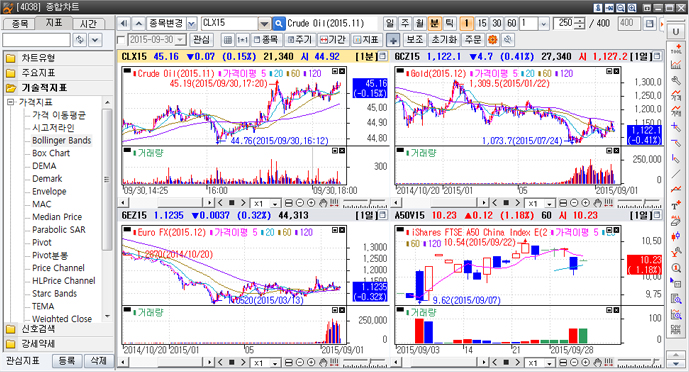Image resolution: width=689 pixels, height=372 pixels.
Task: Select the text T drawing tool
Action: tap(675, 206)
